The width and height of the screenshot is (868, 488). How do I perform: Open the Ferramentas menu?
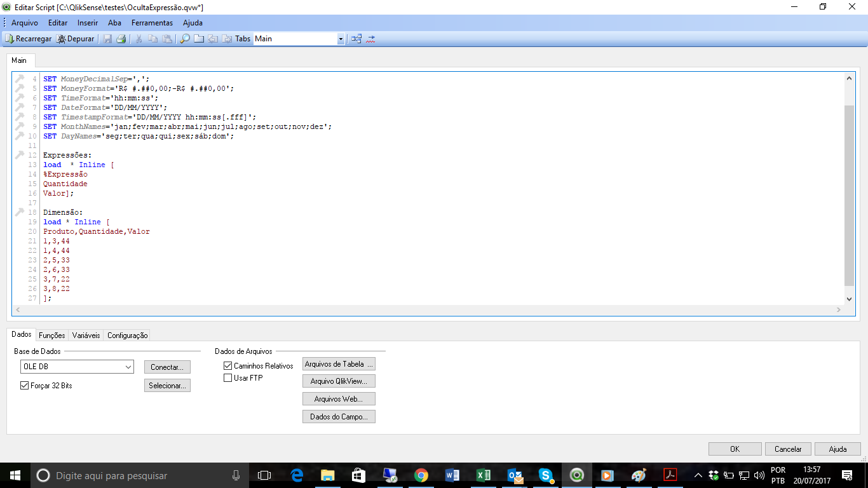point(152,23)
